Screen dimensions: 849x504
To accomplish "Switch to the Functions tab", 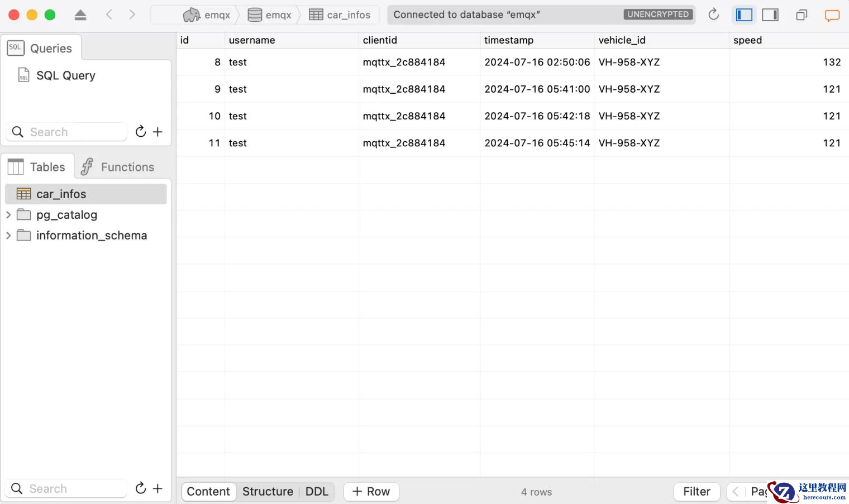I will 117,167.
